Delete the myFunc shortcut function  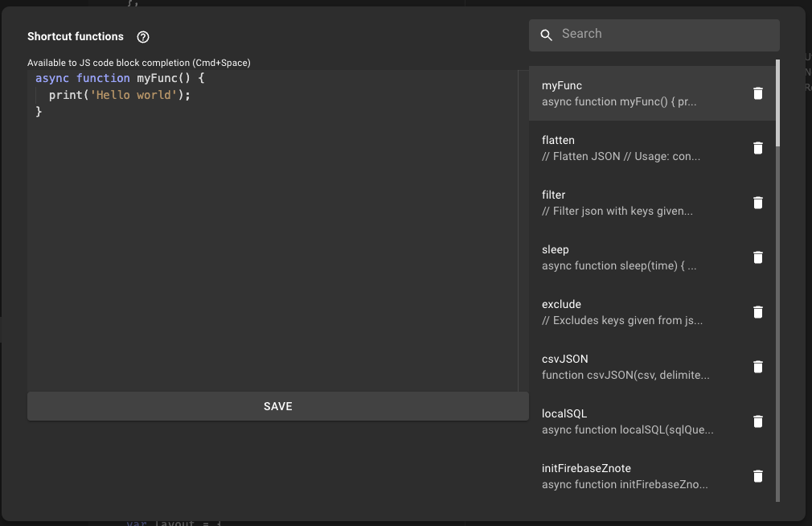(757, 93)
